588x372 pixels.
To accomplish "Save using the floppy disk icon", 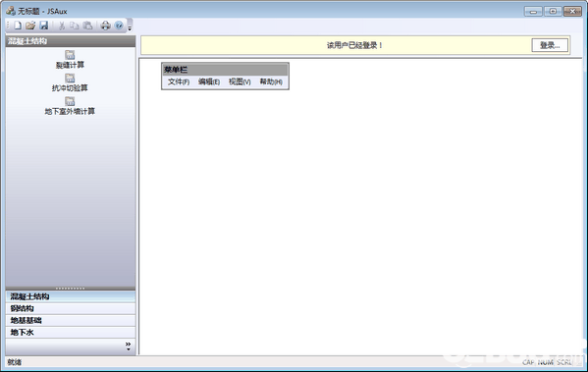I will [x=44, y=26].
